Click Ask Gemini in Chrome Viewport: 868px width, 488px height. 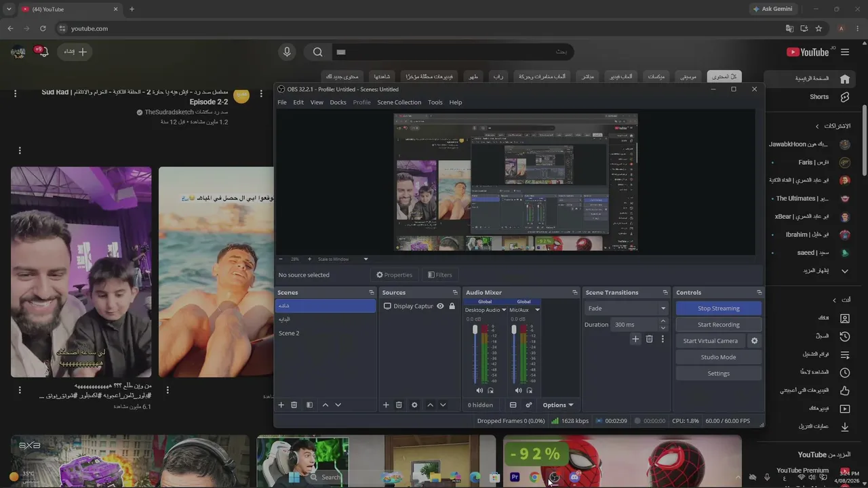click(x=772, y=9)
